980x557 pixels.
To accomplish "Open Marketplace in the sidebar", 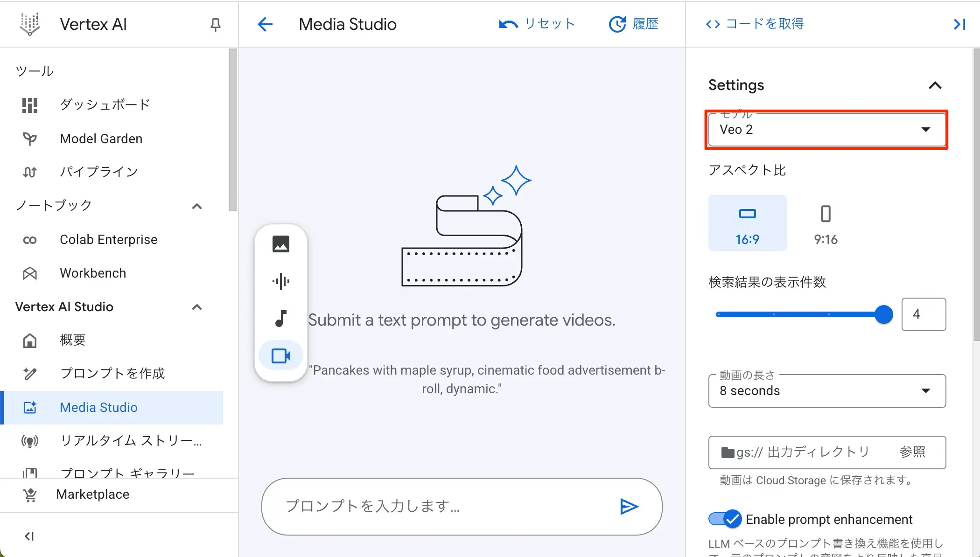I will pyautogui.click(x=119, y=494).
